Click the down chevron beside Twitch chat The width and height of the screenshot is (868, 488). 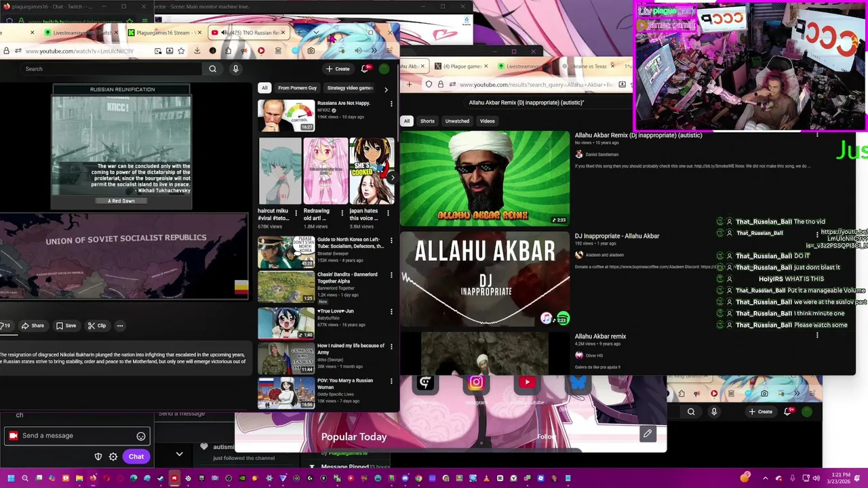(x=179, y=454)
